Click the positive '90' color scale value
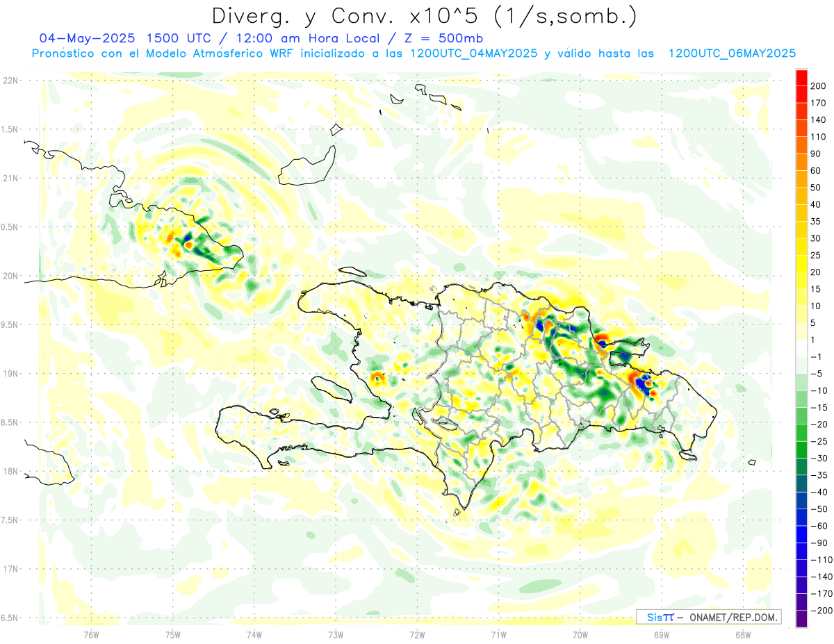 [816, 154]
